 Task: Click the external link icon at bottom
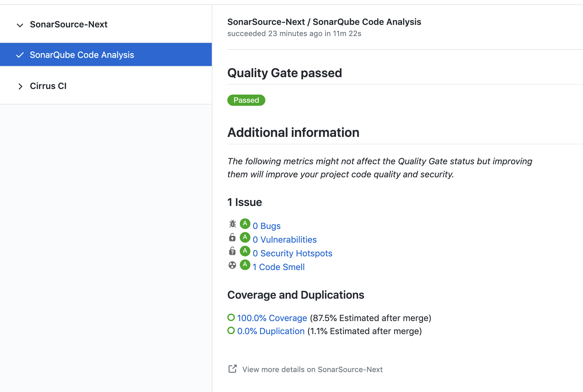pos(233,369)
